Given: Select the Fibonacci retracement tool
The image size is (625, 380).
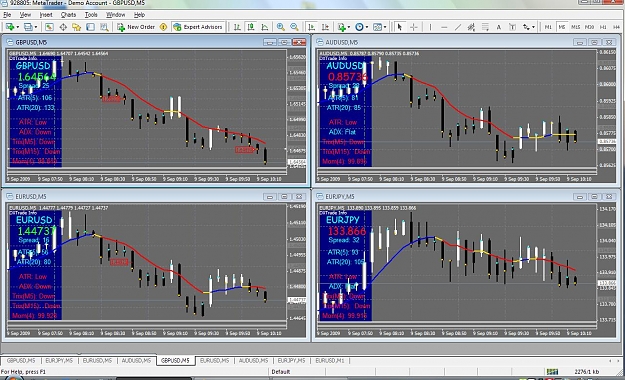Looking at the screenshot, I should tap(485, 27).
